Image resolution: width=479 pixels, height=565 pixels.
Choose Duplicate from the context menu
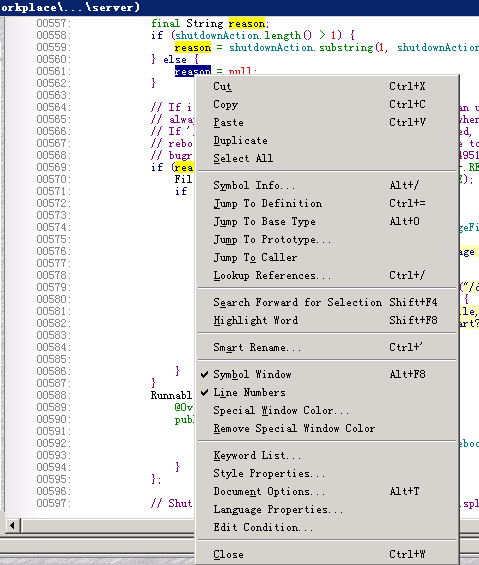coord(327,141)
